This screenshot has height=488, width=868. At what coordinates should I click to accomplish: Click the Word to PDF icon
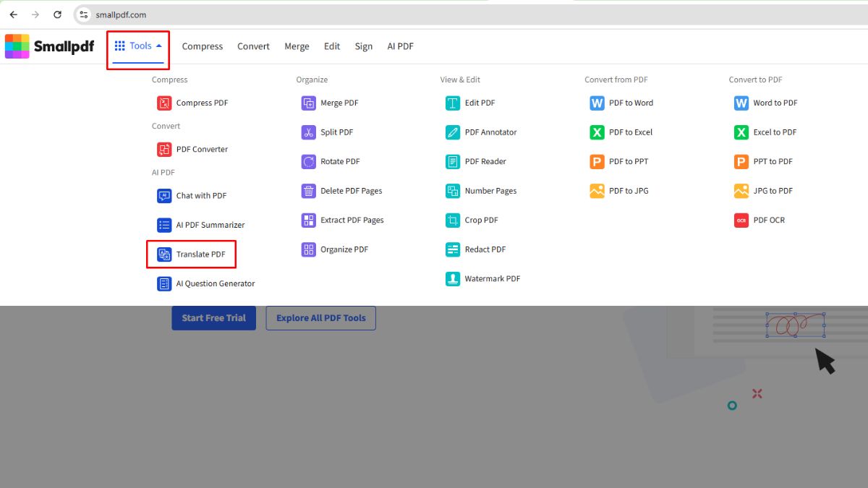click(741, 103)
